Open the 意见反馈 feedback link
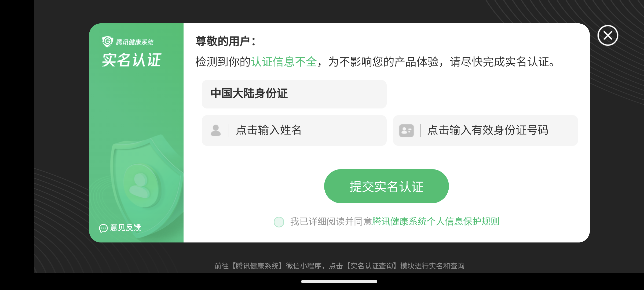 click(x=125, y=228)
